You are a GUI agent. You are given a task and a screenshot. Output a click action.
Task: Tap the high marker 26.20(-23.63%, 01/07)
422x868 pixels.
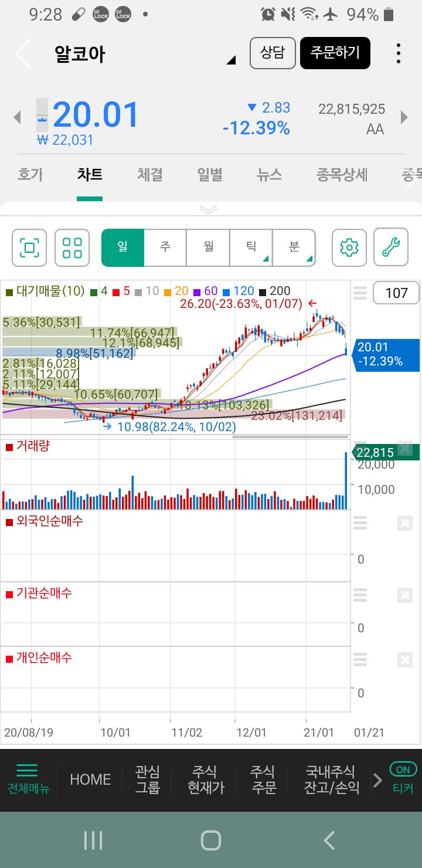click(241, 304)
